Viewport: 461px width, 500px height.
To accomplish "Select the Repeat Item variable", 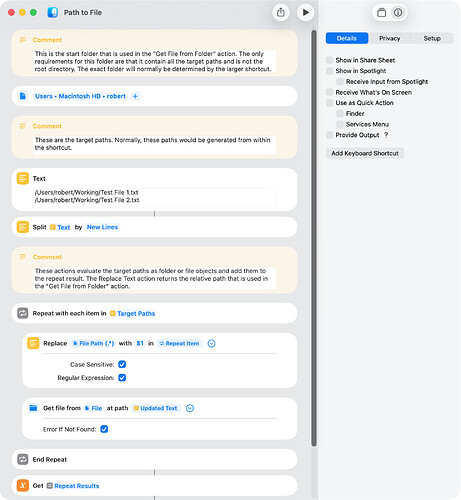I will (x=179, y=343).
